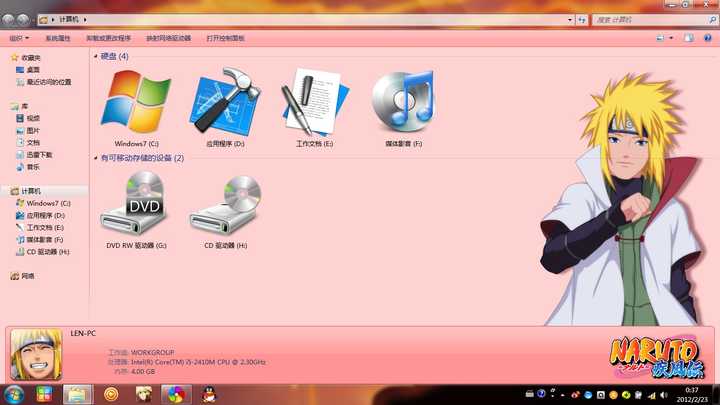Viewport: 720px width, 405px height.
Task: Select 库 in the navigation pane
Action: pyautogui.click(x=24, y=106)
